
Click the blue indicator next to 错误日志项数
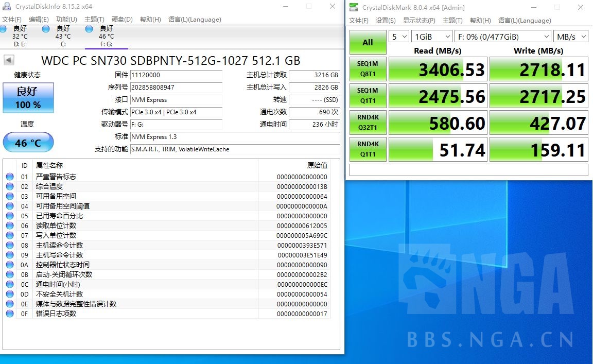(10, 314)
